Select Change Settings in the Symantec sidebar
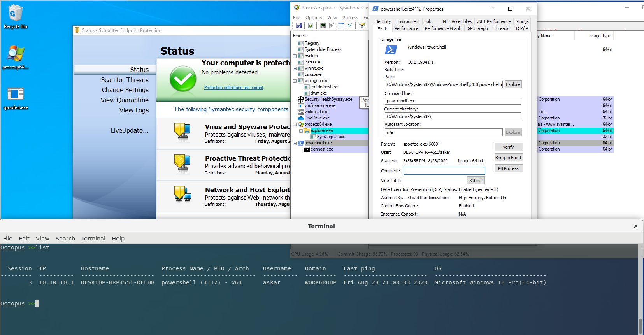644x335 pixels. (125, 90)
